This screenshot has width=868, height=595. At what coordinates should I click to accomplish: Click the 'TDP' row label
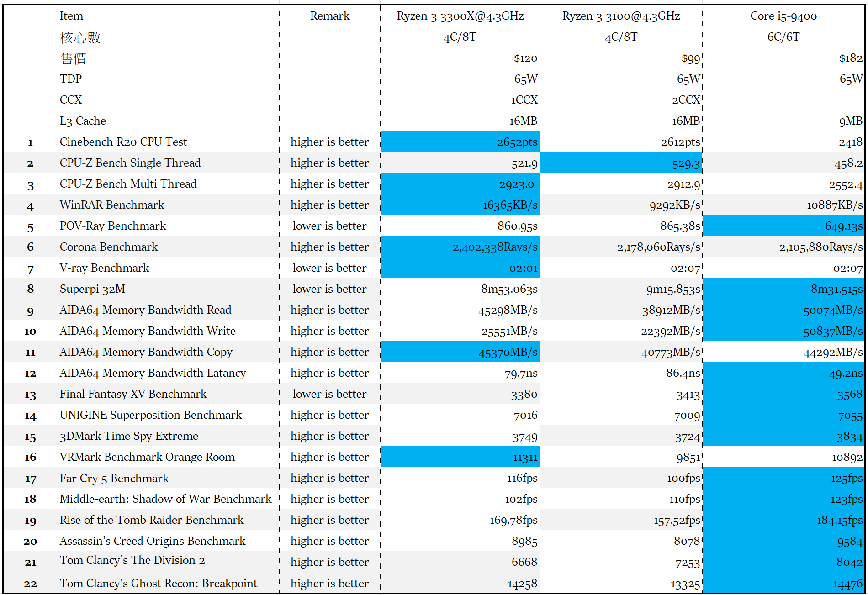click(x=169, y=79)
